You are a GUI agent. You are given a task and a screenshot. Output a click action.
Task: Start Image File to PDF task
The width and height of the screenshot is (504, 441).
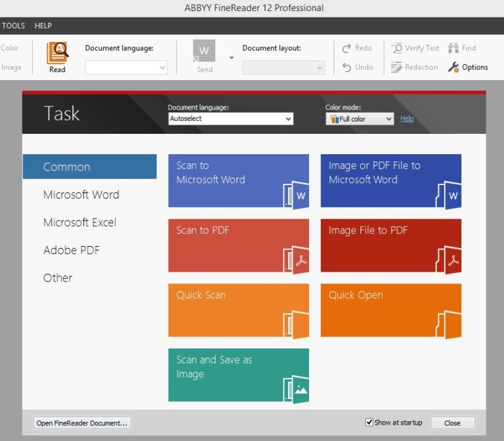[391, 245]
